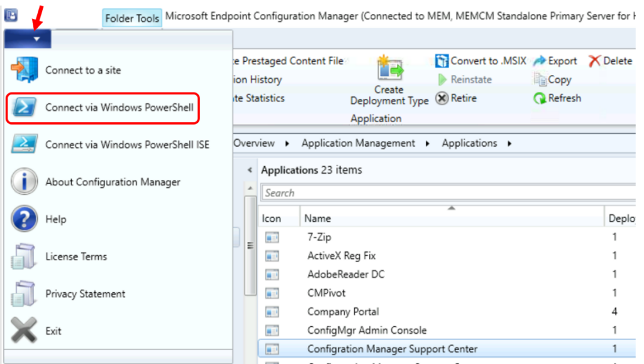Click the red Delete X icon

click(x=594, y=61)
